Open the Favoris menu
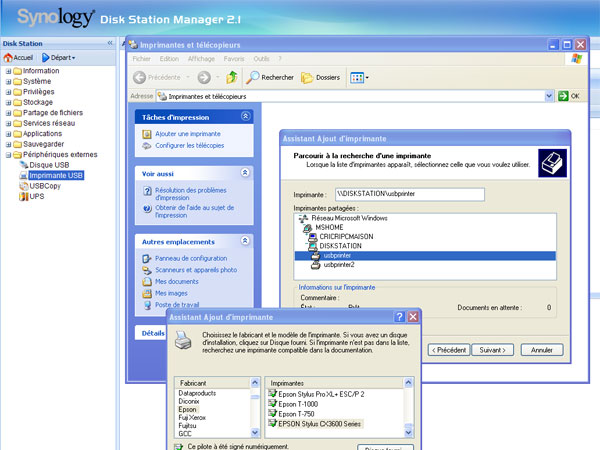 (234, 59)
